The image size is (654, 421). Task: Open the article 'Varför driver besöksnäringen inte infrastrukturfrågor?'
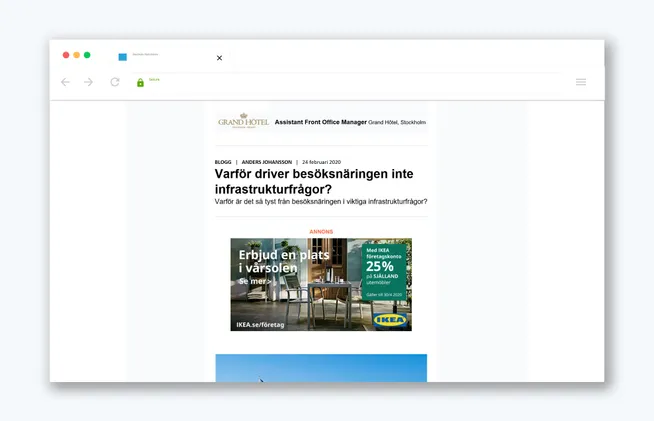314,182
